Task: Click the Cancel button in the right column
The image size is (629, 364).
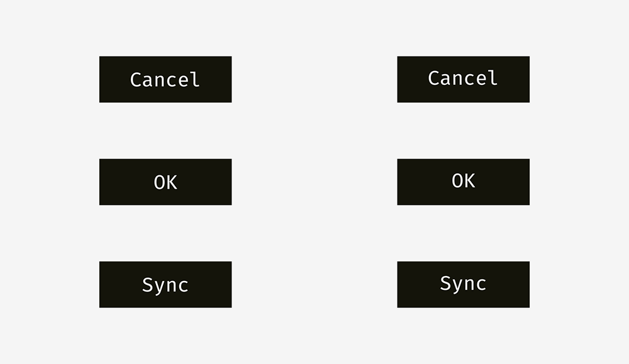Action: click(464, 79)
